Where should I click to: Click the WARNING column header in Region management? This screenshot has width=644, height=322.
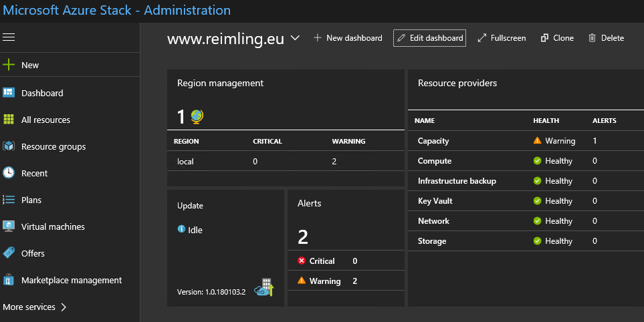point(348,141)
